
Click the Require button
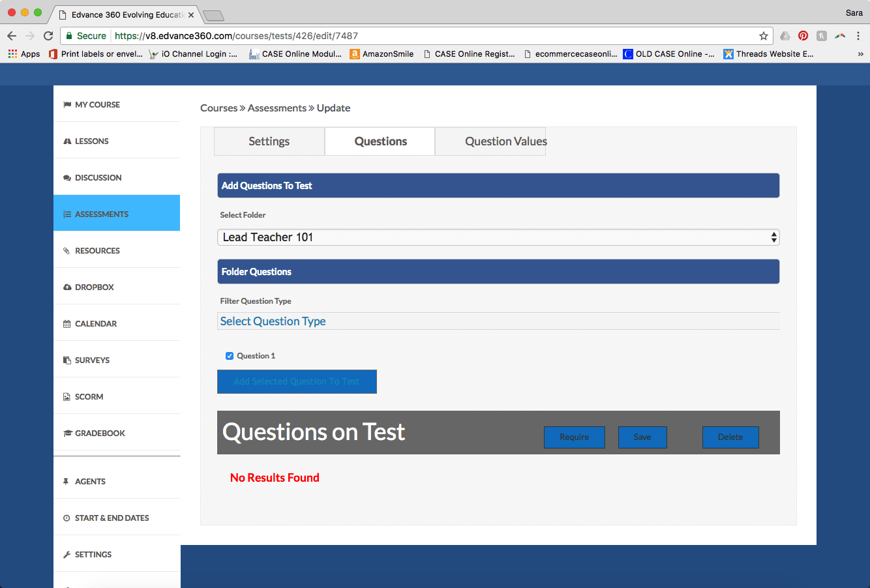point(574,437)
